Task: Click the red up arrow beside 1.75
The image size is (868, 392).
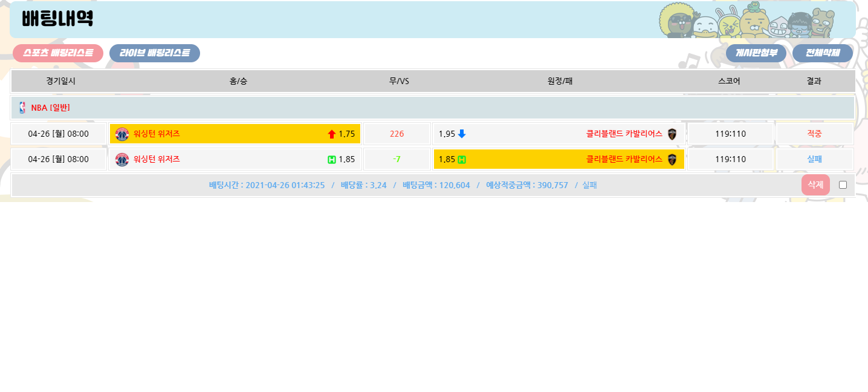Action: [x=331, y=134]
